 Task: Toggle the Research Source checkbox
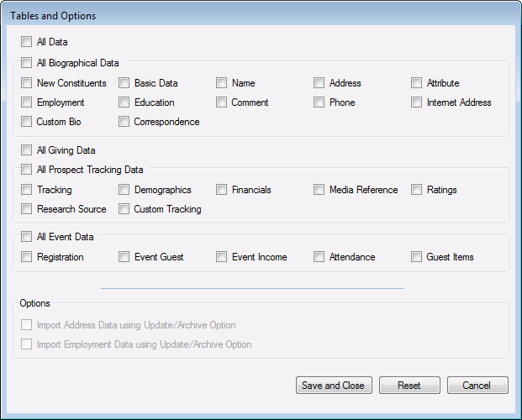coord(26,209)
